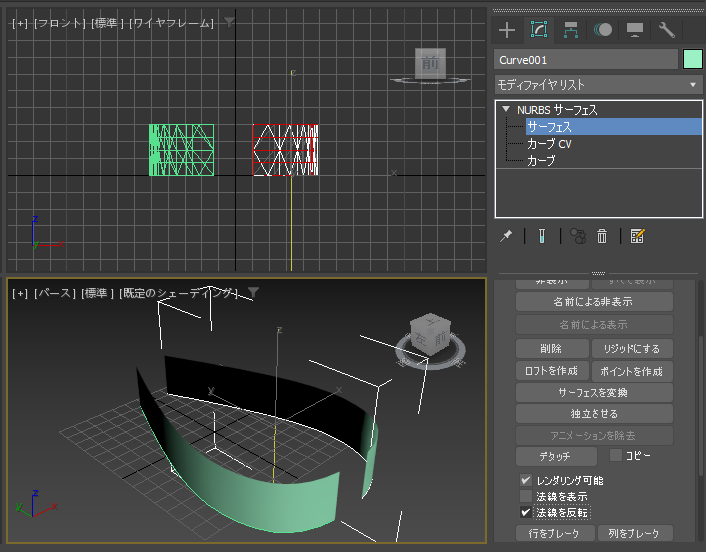Viewport: 706px width, 552px height.
Task: Click the Pin Stack icon
Action: coord(507,236)
